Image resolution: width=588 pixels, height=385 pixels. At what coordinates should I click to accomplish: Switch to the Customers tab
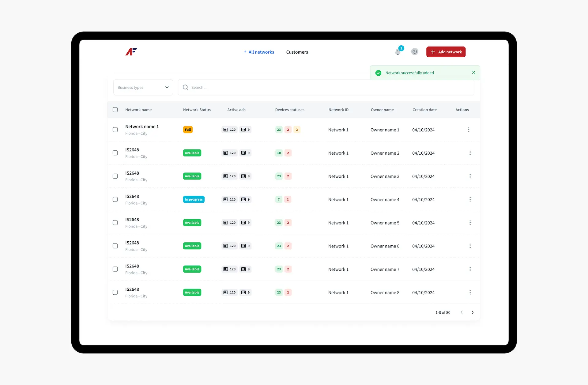(297, 52)
